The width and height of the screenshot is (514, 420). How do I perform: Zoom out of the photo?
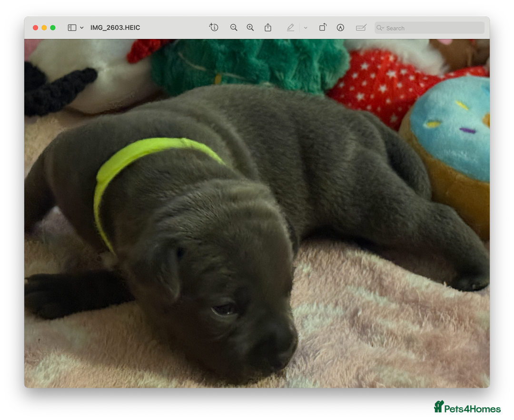click(233, 28)
